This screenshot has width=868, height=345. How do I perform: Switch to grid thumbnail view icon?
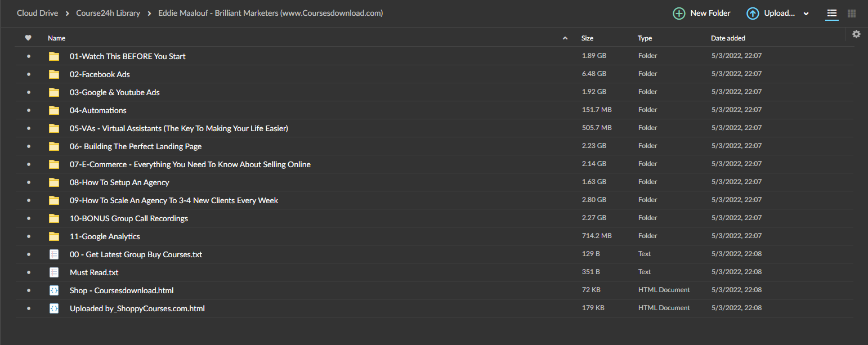point(852,14)
